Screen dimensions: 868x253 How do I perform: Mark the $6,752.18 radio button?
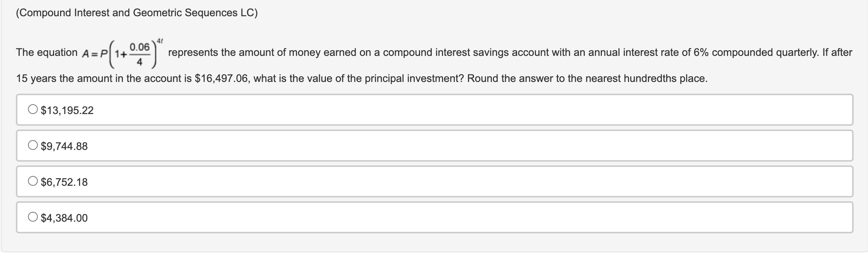pos(33,182)
